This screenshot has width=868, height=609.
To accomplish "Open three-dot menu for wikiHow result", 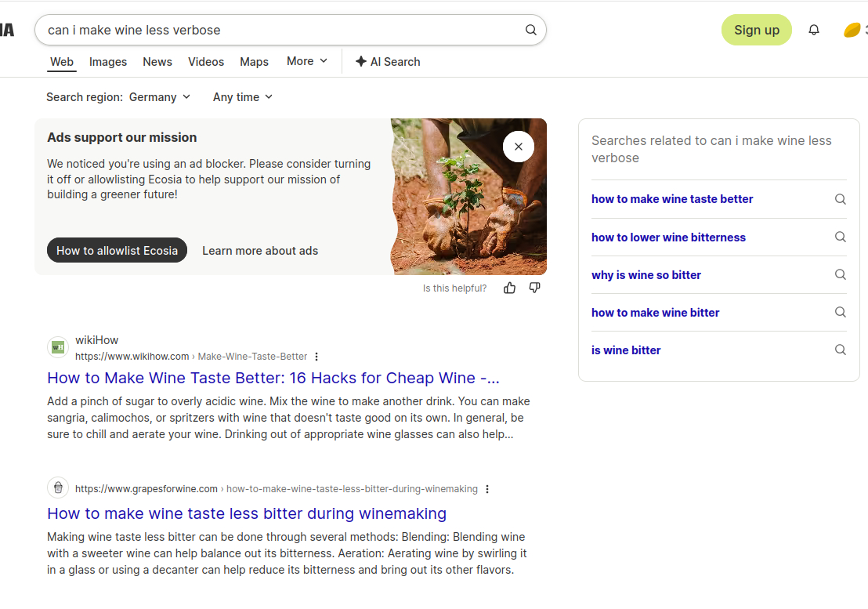I will tap(316, 357).
